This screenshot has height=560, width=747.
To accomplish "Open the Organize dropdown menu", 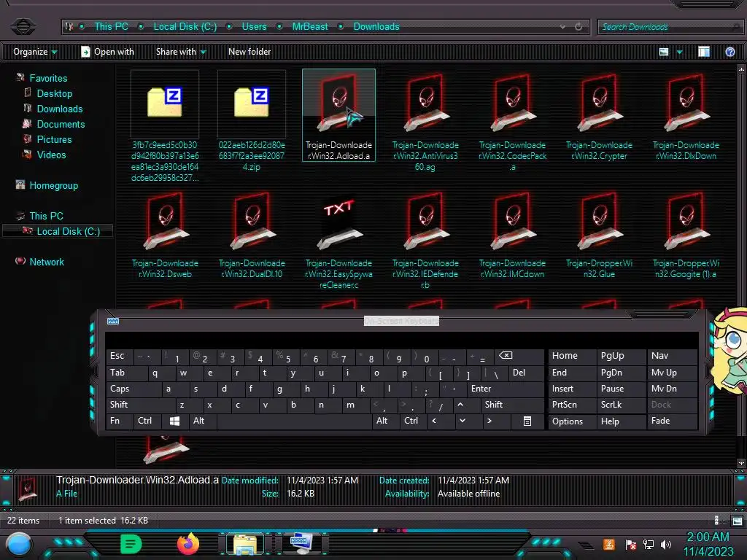I will [35, 52].
